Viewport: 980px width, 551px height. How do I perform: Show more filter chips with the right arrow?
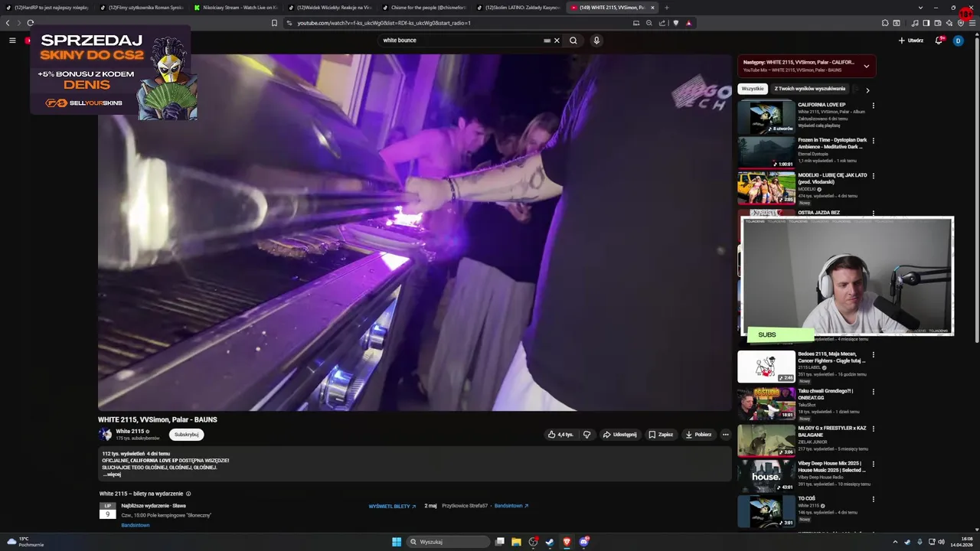pos(867,90)
